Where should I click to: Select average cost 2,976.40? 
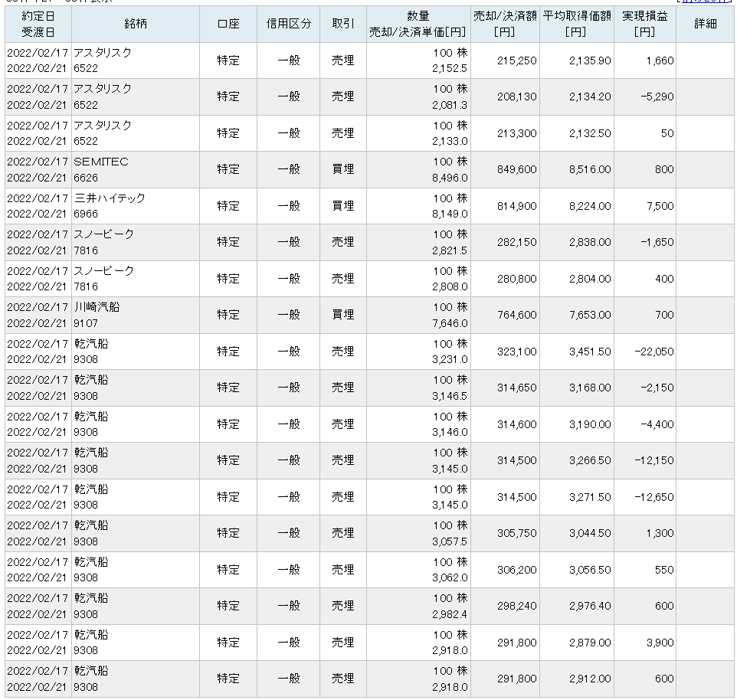pos(590,607)
